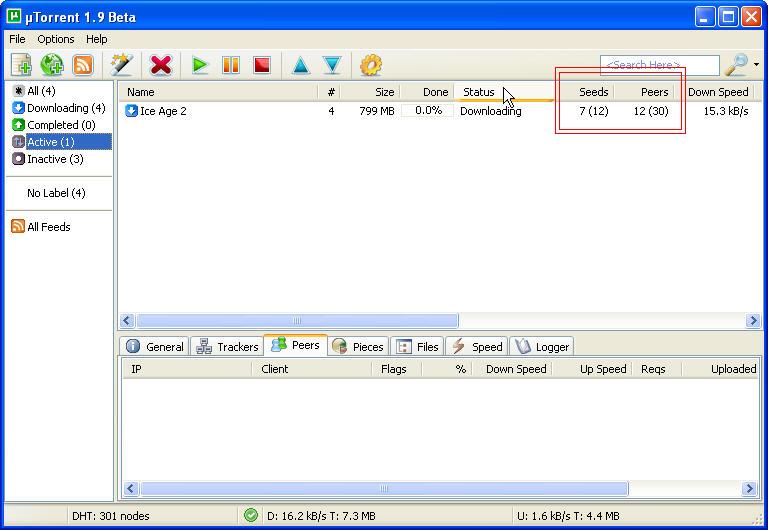This screenshot has height=530, width=768.
Task: Click the 799 MB size cell
Action: click(x=377, y=111)
